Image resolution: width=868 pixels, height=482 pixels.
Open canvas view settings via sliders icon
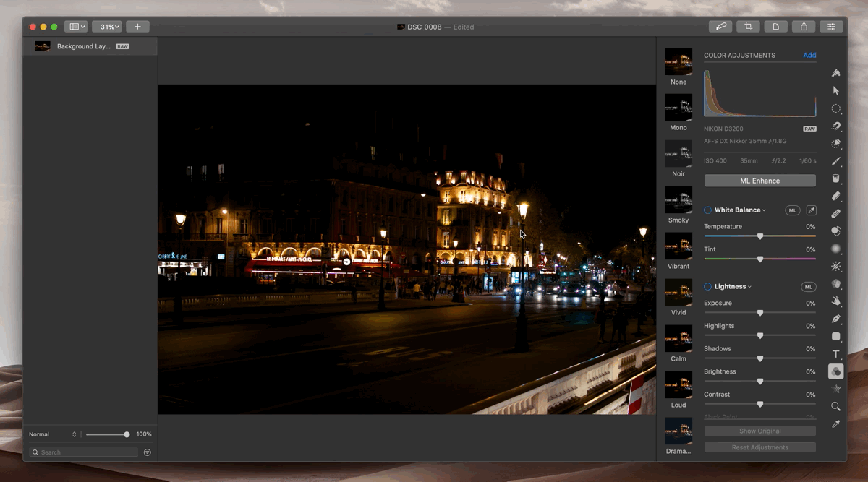pyautogui.click(x=831, y=26)
